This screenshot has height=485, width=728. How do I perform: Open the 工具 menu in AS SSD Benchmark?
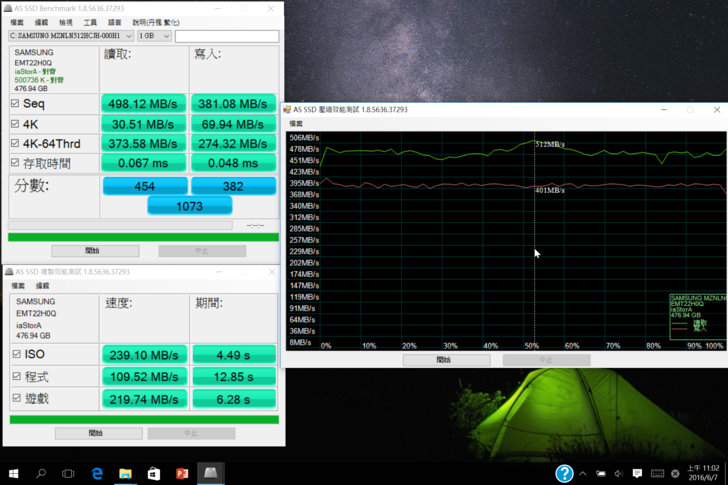coord(90,22)
